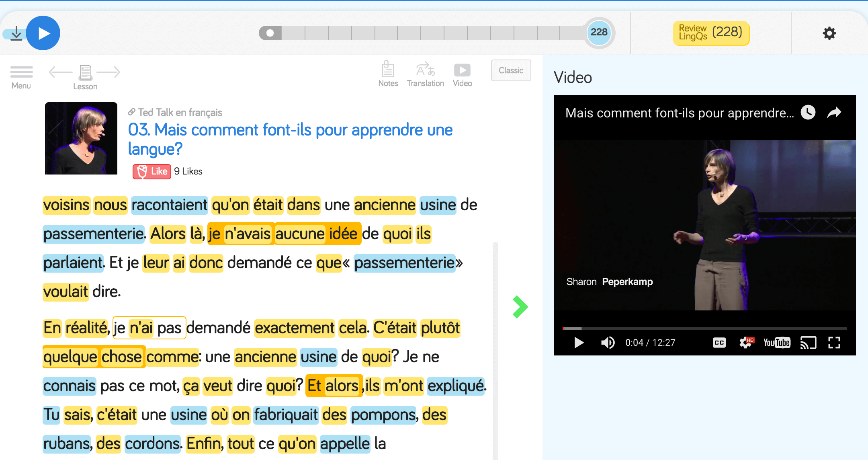Like this lesson
This screenshot has height=460, width=868.
point(152,172)
